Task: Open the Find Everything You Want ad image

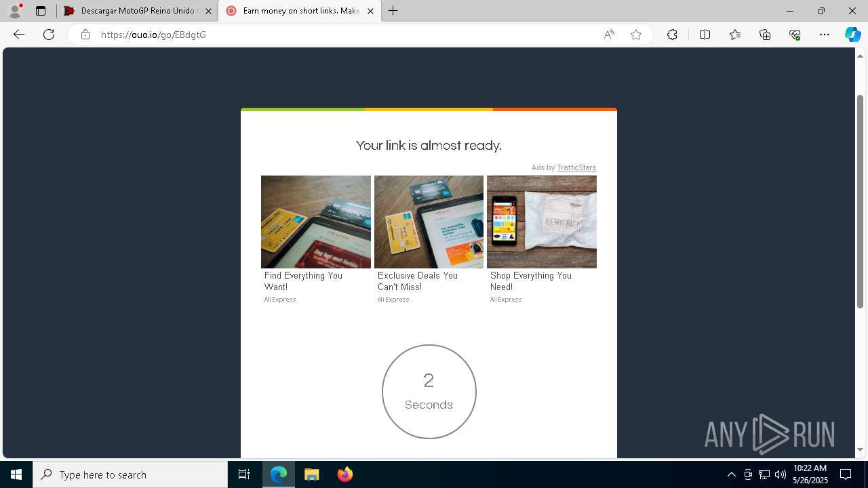Action: coord(316,222)
